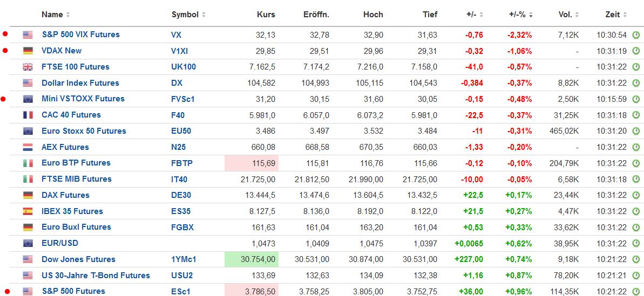Viewport: 644px width, 296px height.
Task: Toggle the red dot marker beside VDAX New
Action: (5, 51)
